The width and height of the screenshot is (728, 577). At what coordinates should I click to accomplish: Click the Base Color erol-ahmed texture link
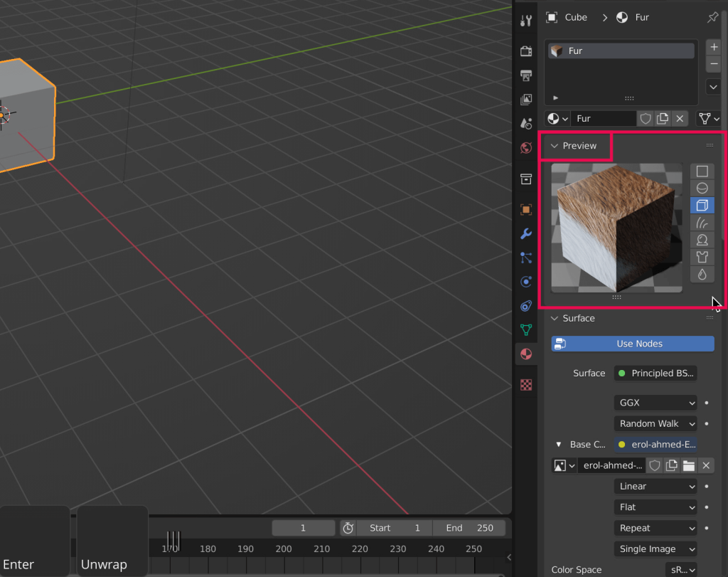coord(655,445)
